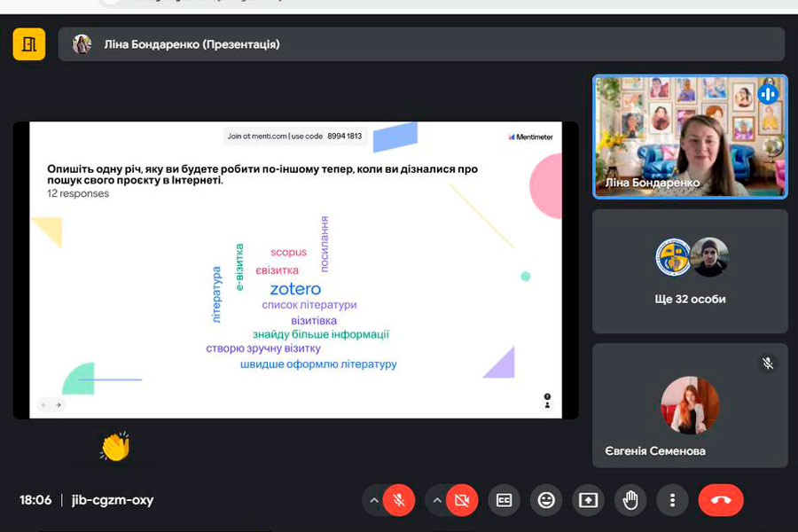Go to next Mentimeter slide arrow
Image resolution: width=798 pixels, height=532 pixels.
coord(59,404)
